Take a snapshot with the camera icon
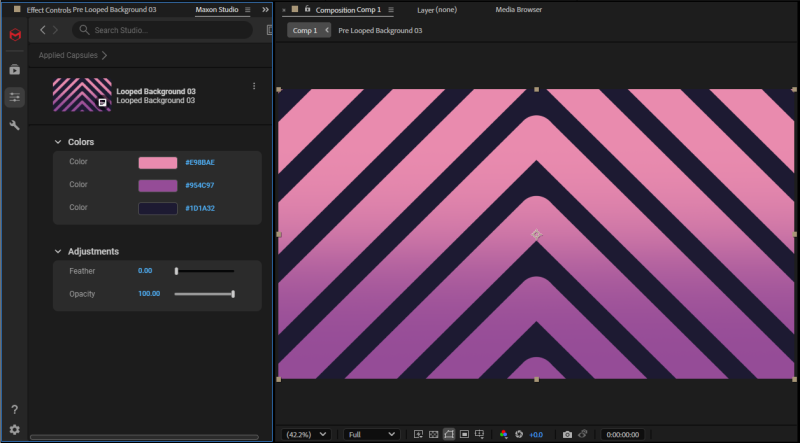 pyautogui.click(x=567, y=435)
